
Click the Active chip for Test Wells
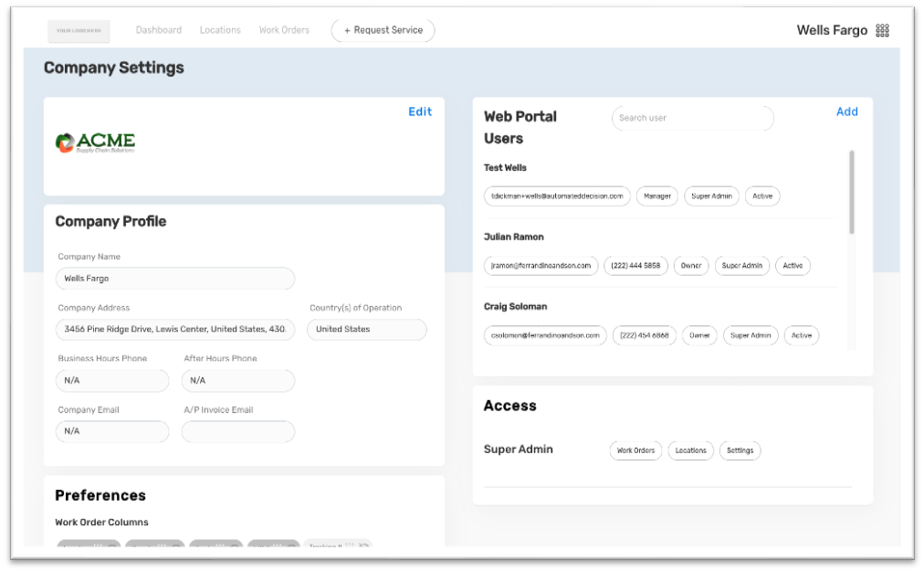coord(762,196)
